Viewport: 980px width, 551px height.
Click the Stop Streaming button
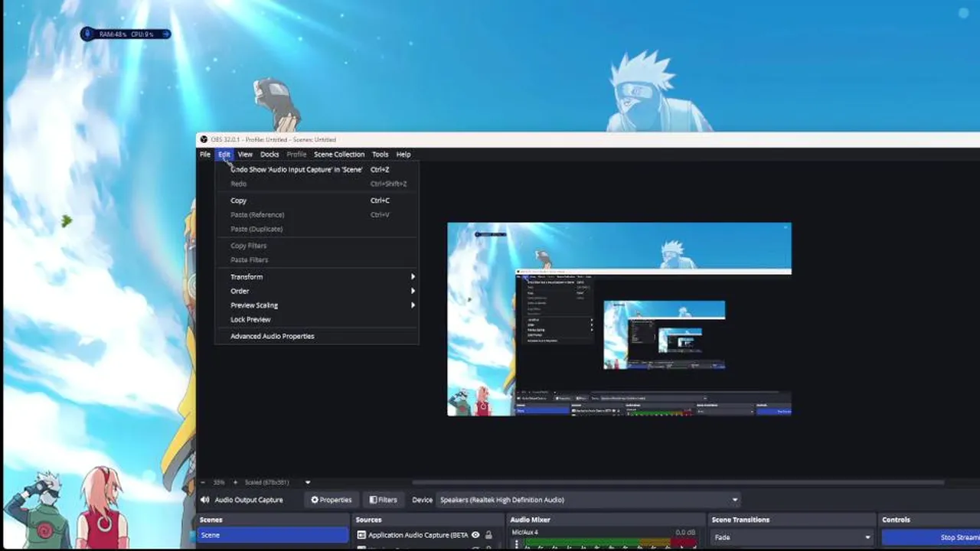[931, 537]
